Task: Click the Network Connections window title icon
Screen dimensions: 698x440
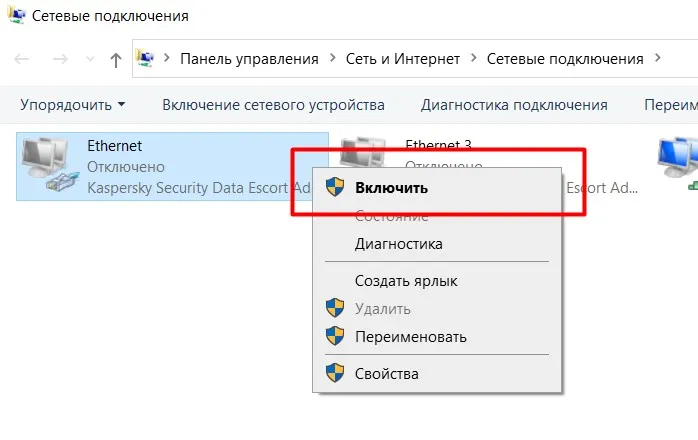Action: [17, 17]
